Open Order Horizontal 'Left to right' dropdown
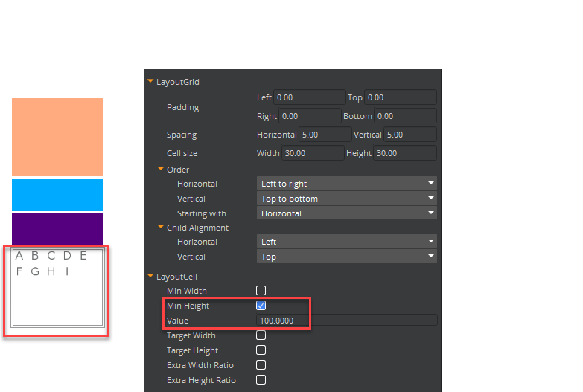 pyautogui.click(x=346, y=184)
